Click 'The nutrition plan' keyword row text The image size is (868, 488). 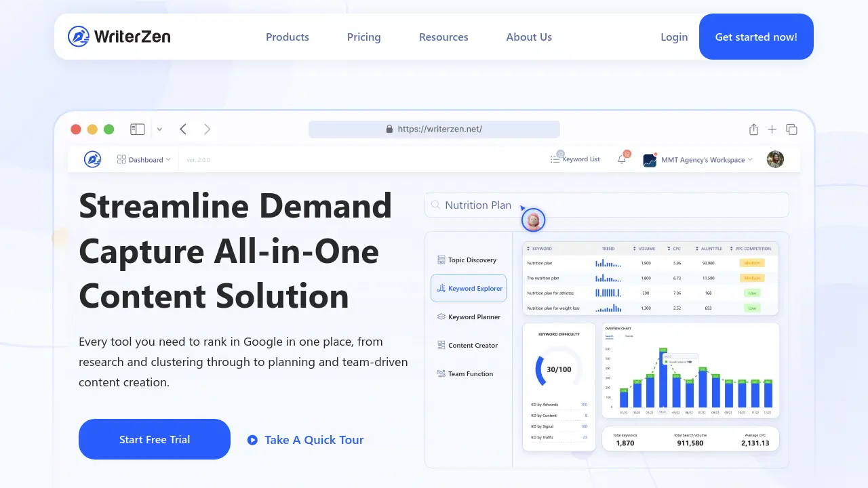coord(543,278)
